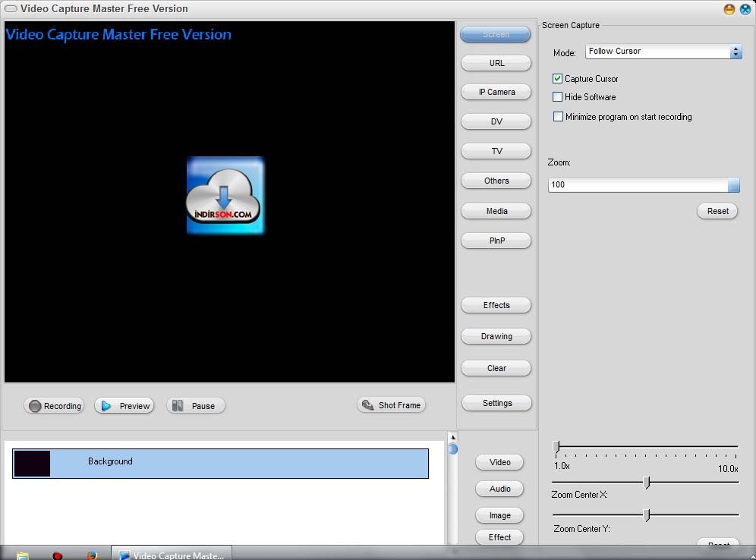Choose the Media source button
Image resolution: width=756 pixels, height=560 pixels.
[x=496, y=211]
